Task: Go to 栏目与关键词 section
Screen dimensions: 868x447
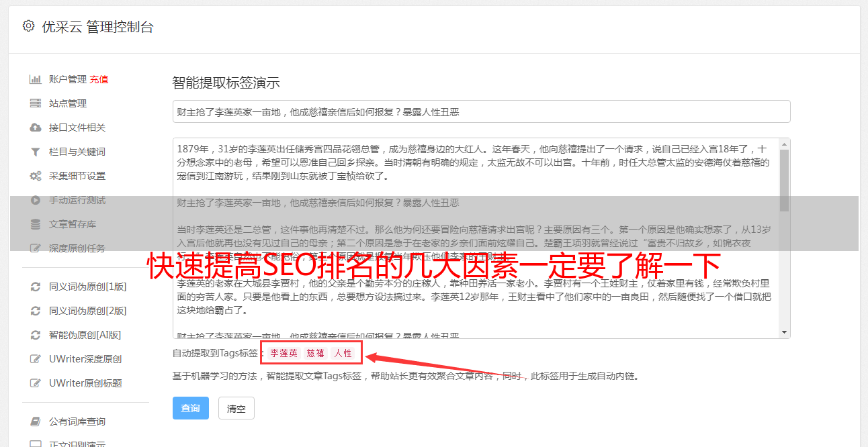Action: [x=77, y=152]
